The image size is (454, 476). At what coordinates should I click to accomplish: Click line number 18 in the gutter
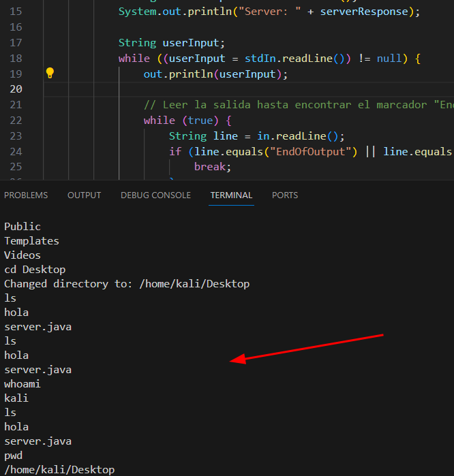16,59
